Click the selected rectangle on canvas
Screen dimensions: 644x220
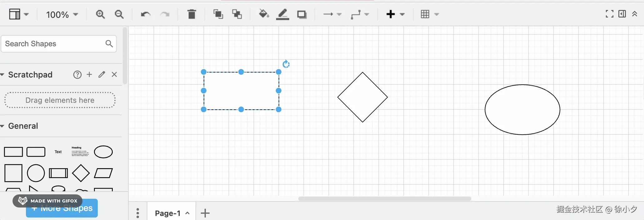click(x=241, y=91)
